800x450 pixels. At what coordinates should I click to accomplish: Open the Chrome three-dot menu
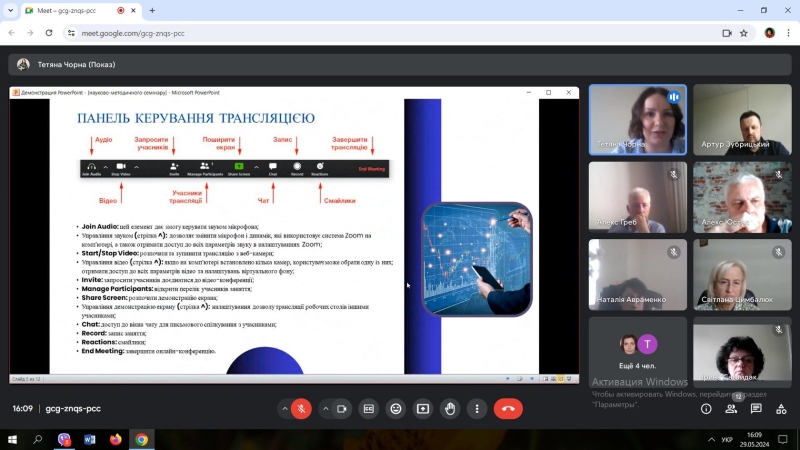tap(788, 33)
